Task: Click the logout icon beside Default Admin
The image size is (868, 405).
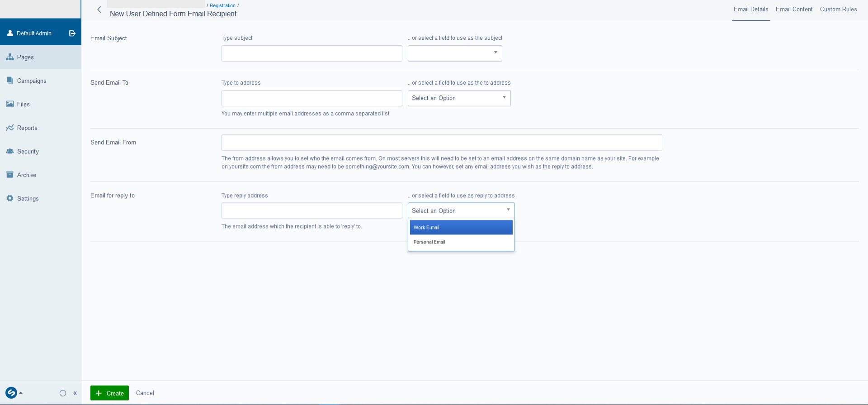Action: [72, 33]
